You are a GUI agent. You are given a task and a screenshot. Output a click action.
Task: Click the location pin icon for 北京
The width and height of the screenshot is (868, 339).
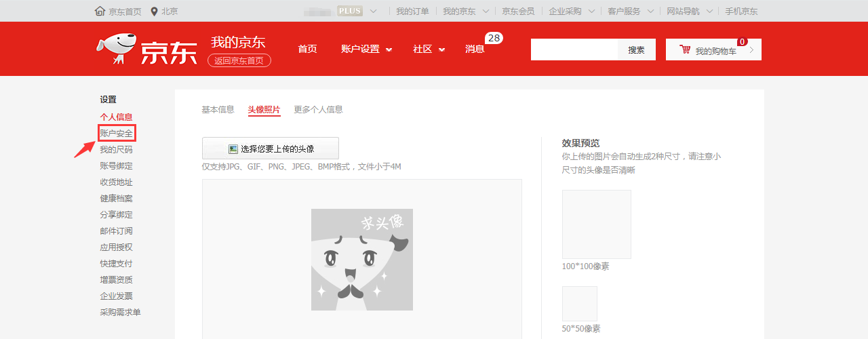[x=154, y=11]
